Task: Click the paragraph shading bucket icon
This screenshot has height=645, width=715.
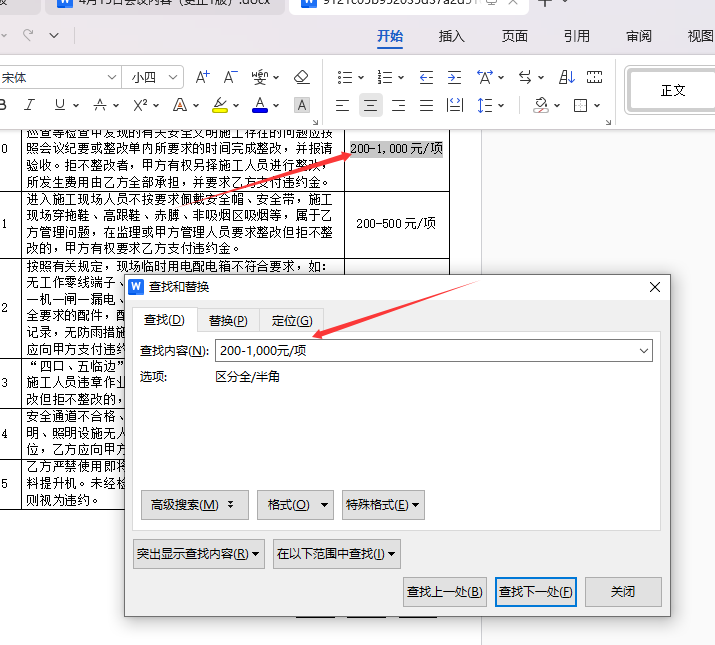Action: pyautogui.click(x=541, y=105)
